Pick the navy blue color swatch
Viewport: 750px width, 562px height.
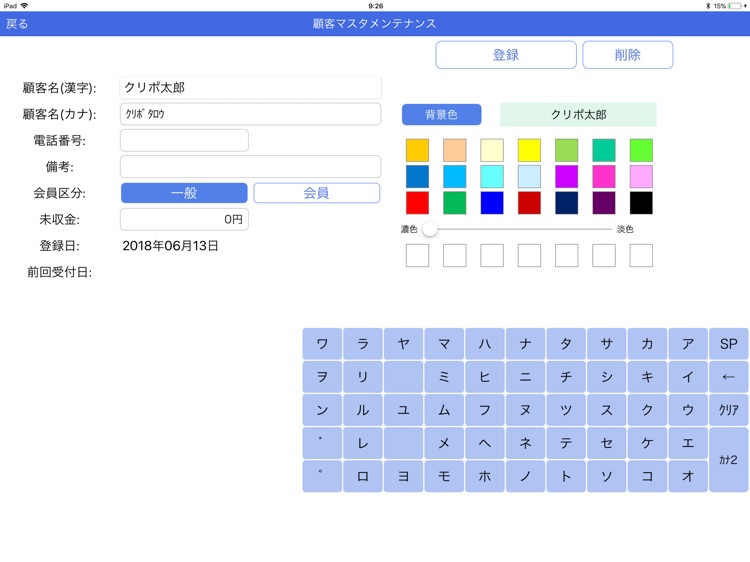tap(566, 203)
